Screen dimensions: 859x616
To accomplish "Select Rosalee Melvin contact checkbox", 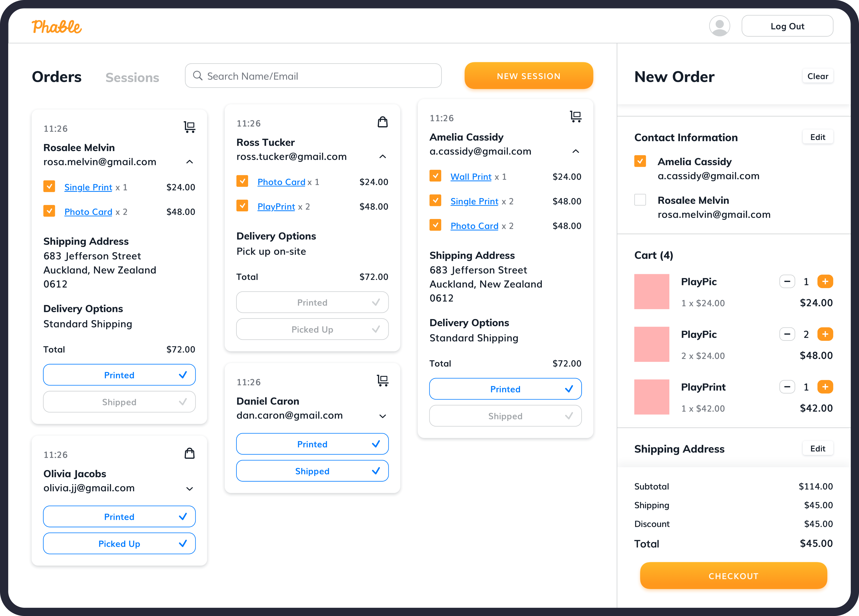I will [x=640, y=200].
